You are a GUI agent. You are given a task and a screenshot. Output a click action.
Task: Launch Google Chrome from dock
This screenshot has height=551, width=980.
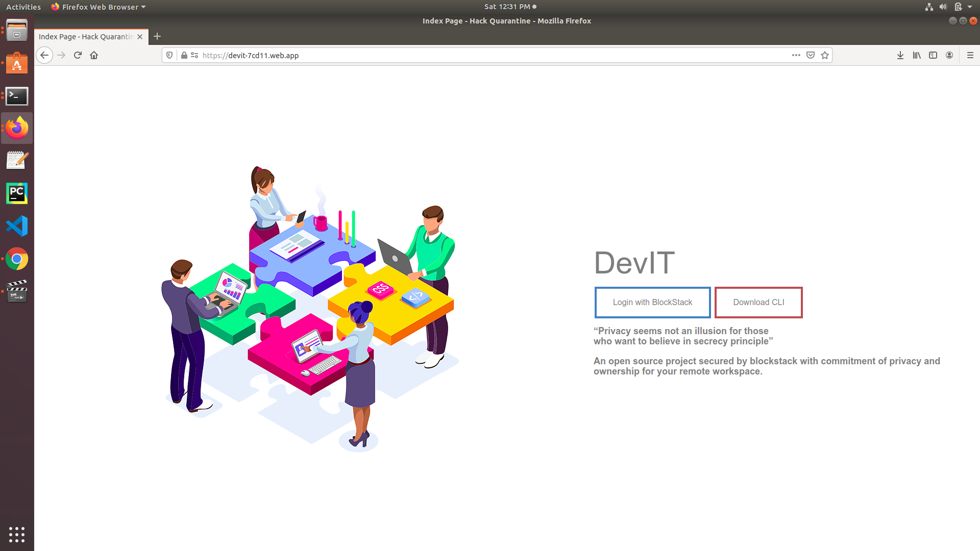click(17, 259)
